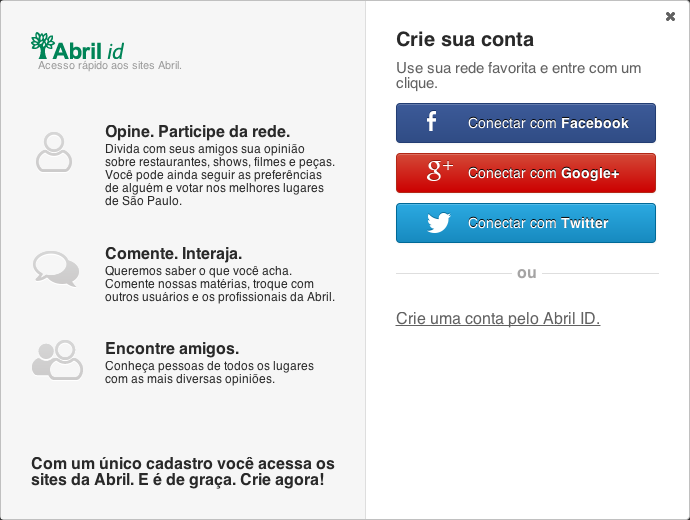Click 'Acesso rápido aos sites Abril.' tagline
The image size is (690, 520).
(x=110, y=66)
